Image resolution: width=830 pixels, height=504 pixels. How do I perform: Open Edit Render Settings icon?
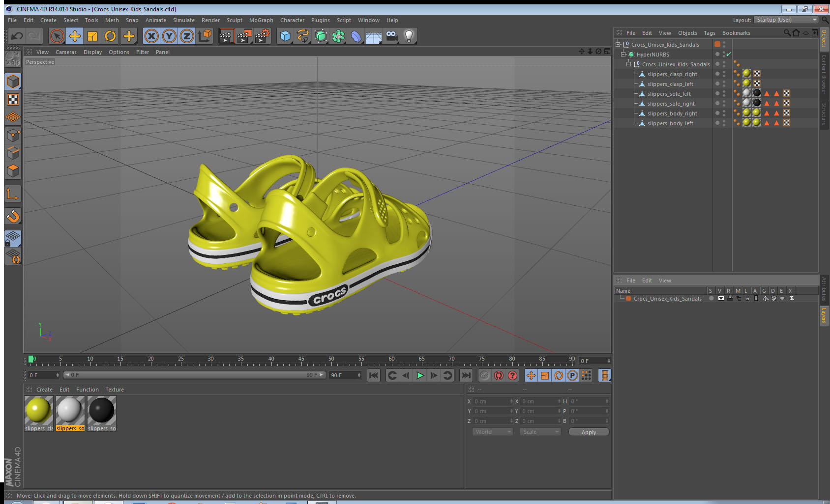click(x=262, y=36)
